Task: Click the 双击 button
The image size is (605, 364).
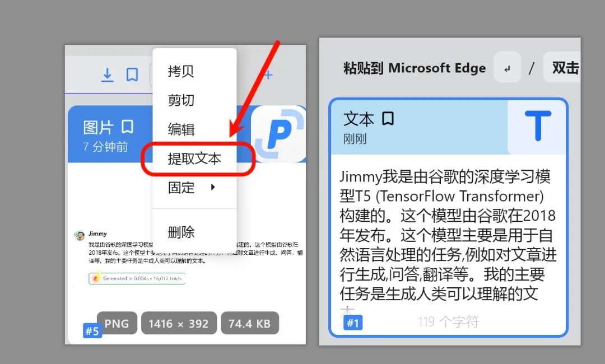Action: coord(562,68)
